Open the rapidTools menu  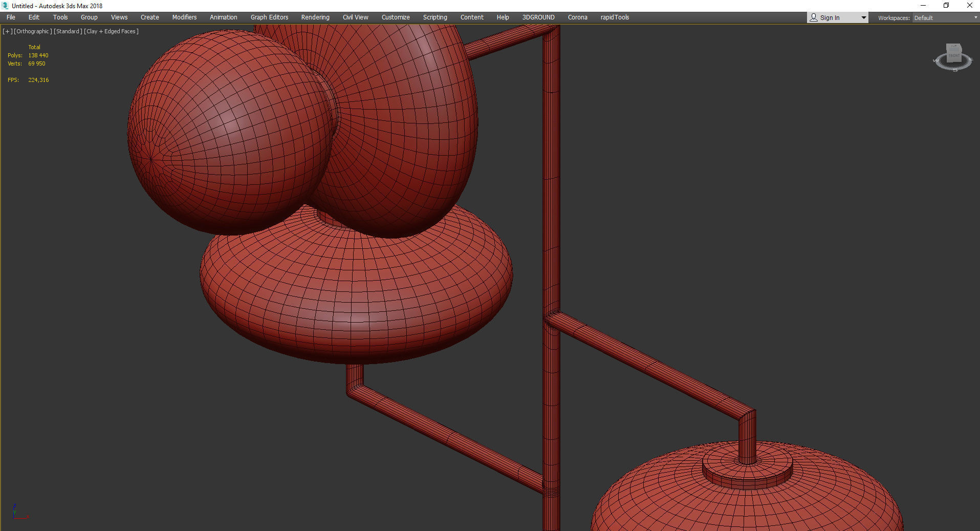click(615, 17)
